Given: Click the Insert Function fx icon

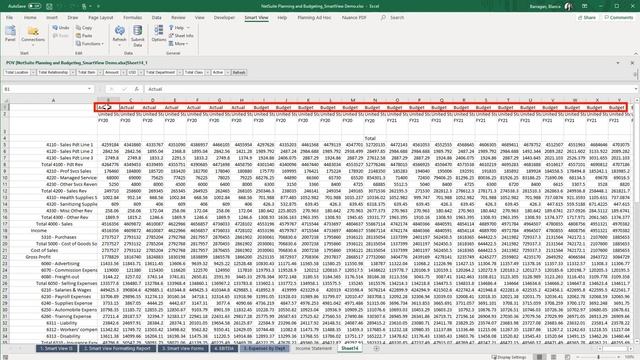Looking at the screenshot, I should point(136,89).
